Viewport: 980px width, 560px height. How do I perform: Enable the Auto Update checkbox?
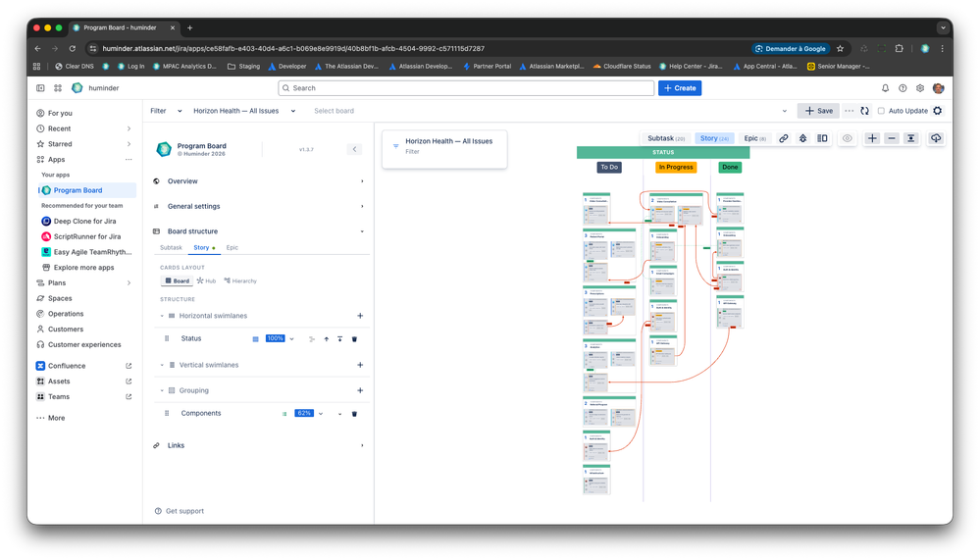click(x=881, y=111)
